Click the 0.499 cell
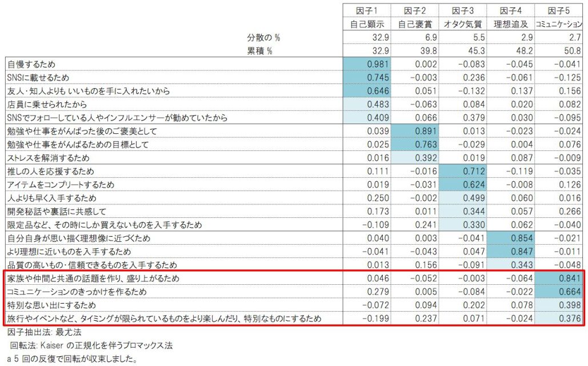The width and height of the screenshot is (588, 366). (x=463, y=198)
